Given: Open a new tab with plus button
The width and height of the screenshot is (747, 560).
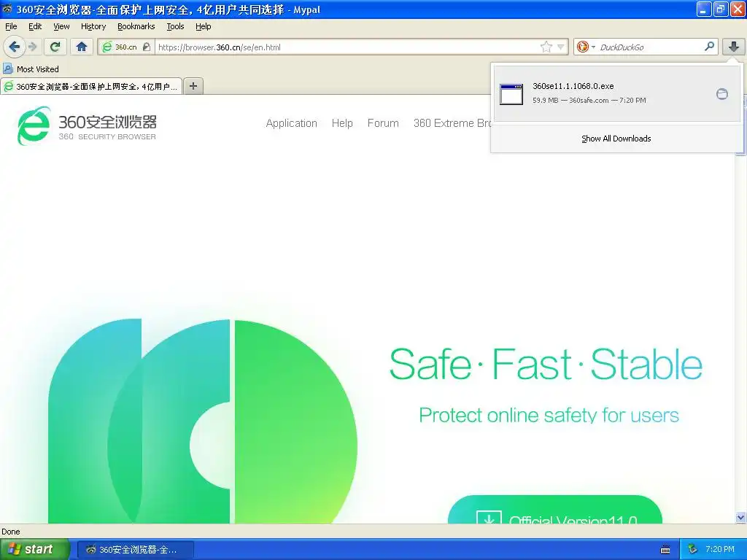Looking at the screenshot, I should 193,86.
